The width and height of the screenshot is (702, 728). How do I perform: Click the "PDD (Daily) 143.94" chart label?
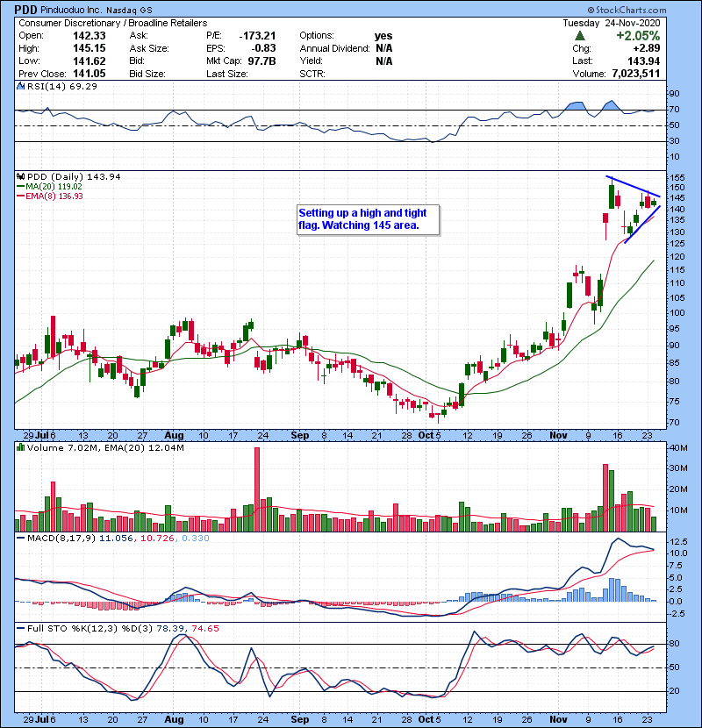coord(74,177)
